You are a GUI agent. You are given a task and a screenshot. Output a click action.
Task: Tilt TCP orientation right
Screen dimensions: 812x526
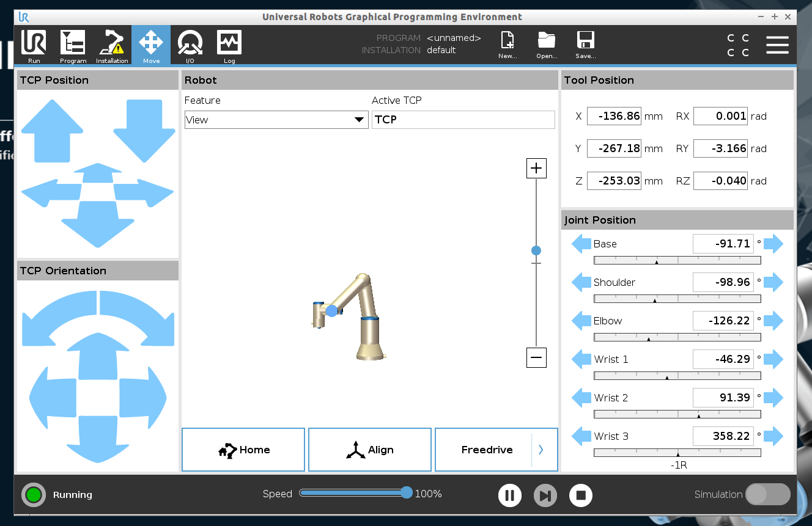[142, 398]
